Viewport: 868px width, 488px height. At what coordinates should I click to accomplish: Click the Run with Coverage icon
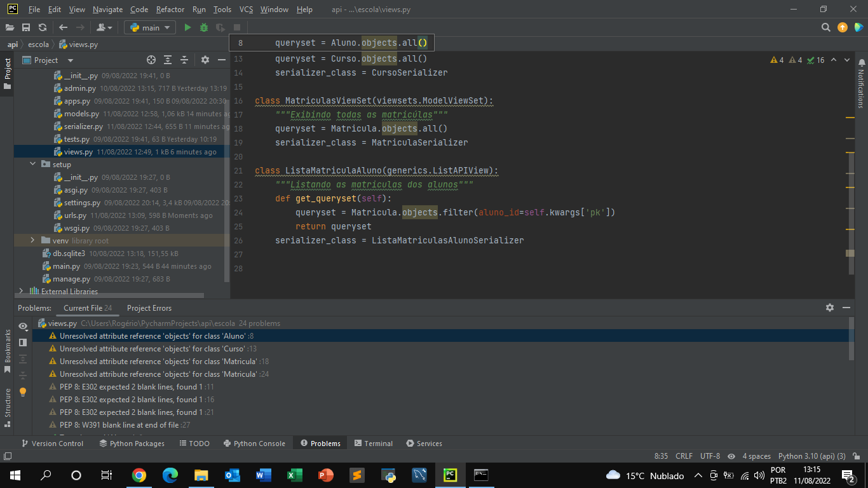point(220,27)
